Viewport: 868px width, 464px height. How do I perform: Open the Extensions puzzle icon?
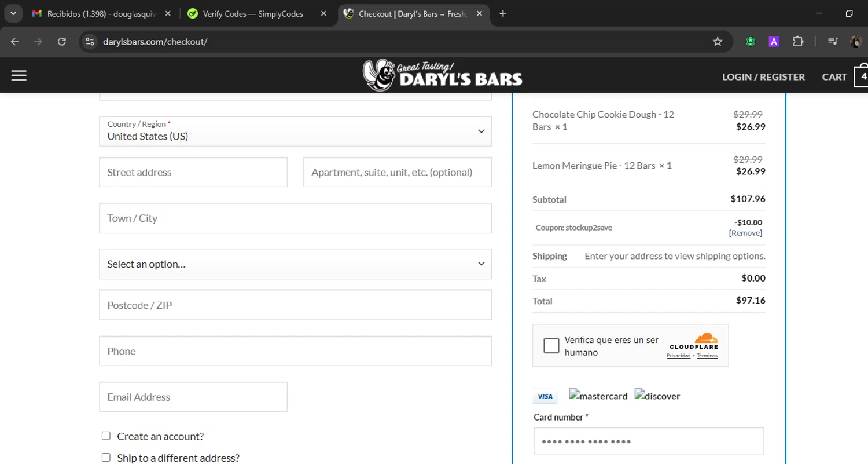(798, 42)
